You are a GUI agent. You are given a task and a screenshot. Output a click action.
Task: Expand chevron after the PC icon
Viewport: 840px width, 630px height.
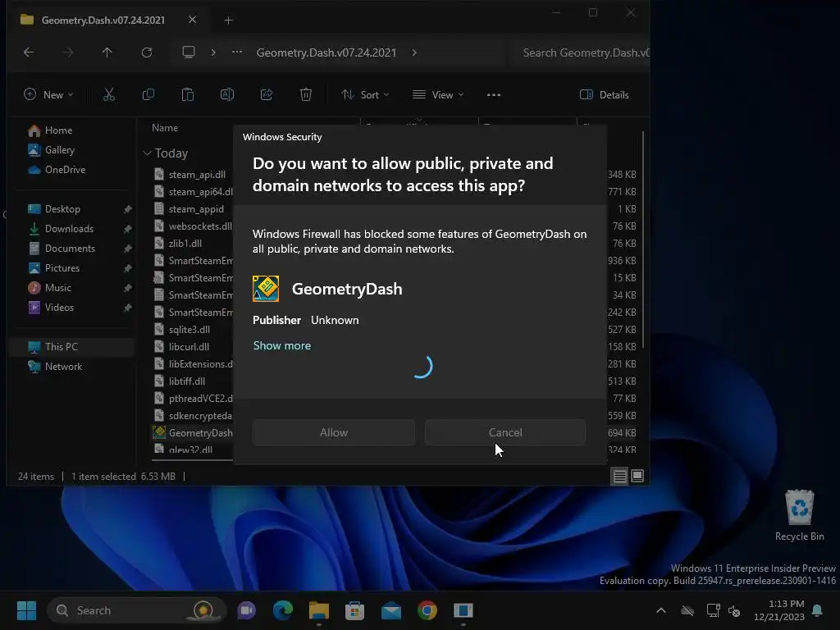click(213, 52)
